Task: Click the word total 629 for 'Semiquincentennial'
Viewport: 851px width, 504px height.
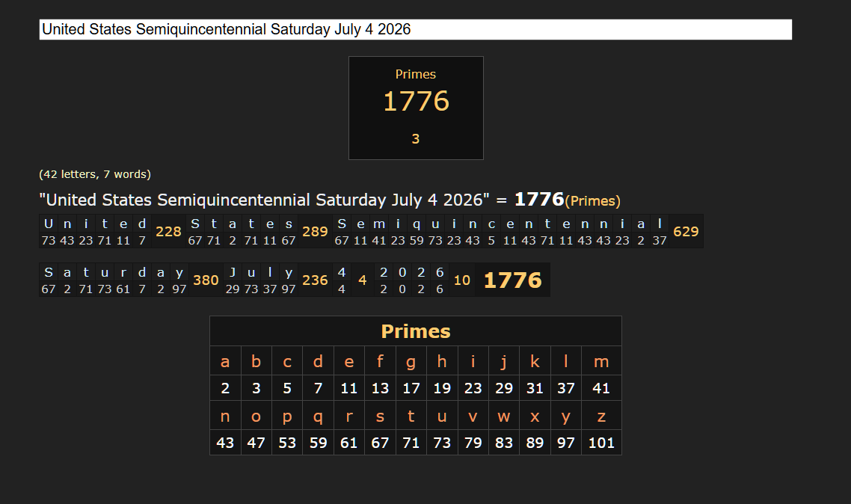Action: [x=686, y=232]
